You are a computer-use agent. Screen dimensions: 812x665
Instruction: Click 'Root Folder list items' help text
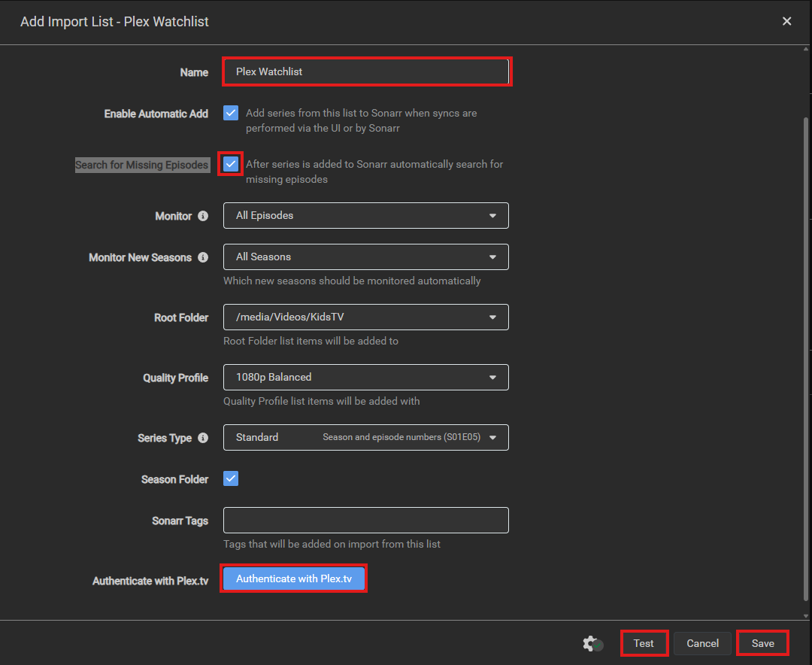(311, 341)
